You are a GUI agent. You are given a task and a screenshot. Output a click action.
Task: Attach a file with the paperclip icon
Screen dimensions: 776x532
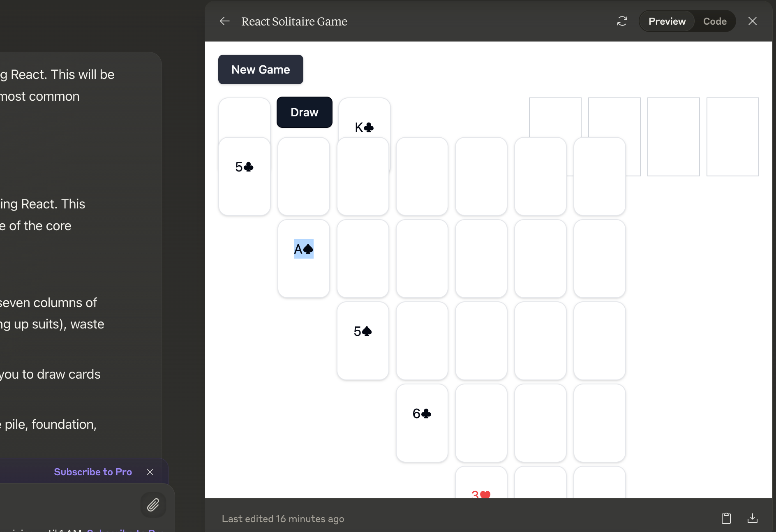click(x=153, y=505)
